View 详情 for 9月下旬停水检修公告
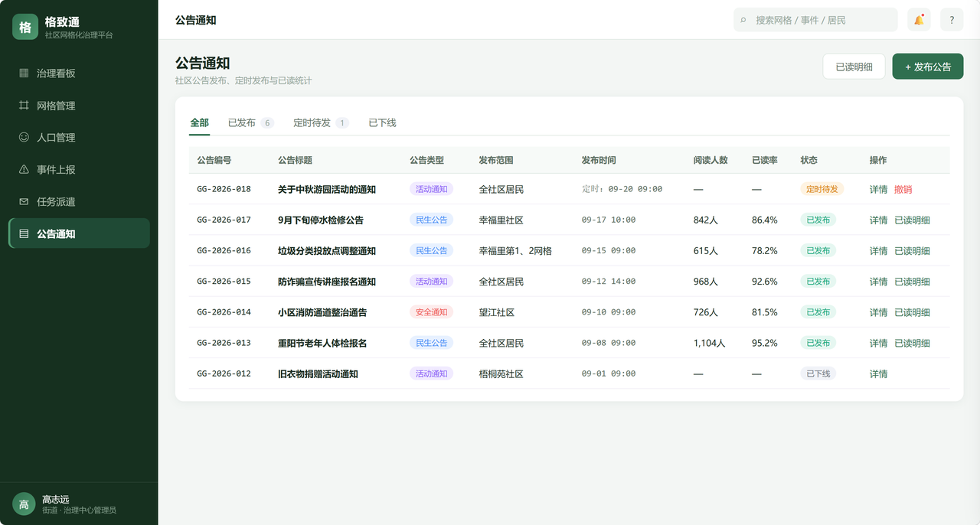Screen dimensions: 980x525 (x=879, y=220)
